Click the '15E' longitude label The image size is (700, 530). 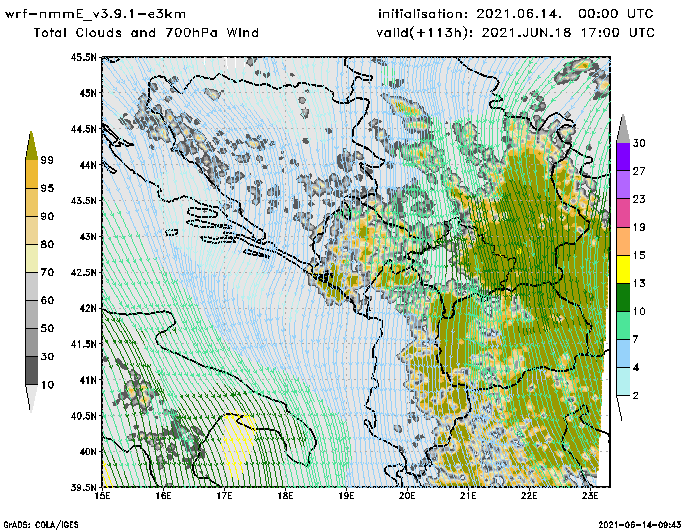(103, 496)
